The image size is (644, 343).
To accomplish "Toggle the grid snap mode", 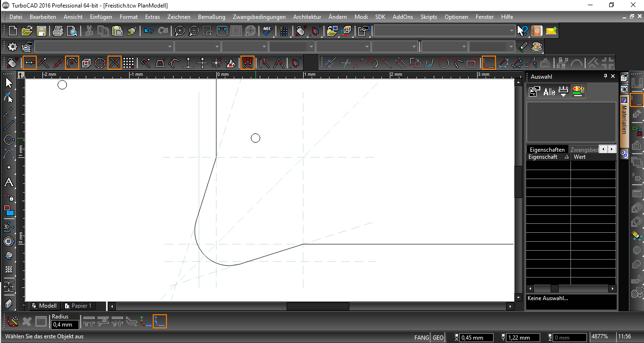I will tap(129, 63).
